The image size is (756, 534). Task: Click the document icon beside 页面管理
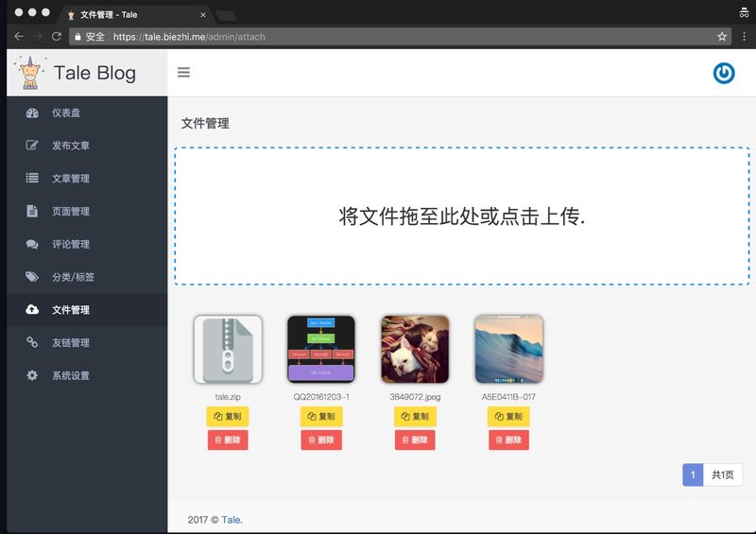tap(32, 211)
